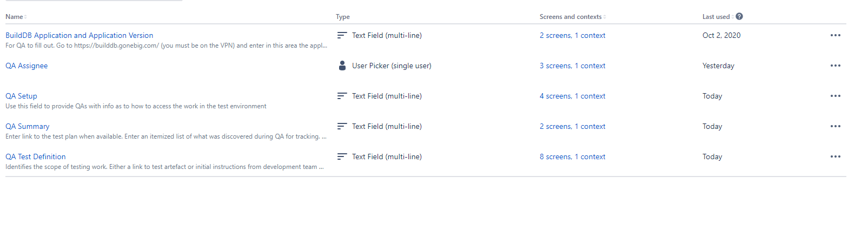Click the User Picker person icon
This screenshot has height=235, width=868.
[342, 66]
